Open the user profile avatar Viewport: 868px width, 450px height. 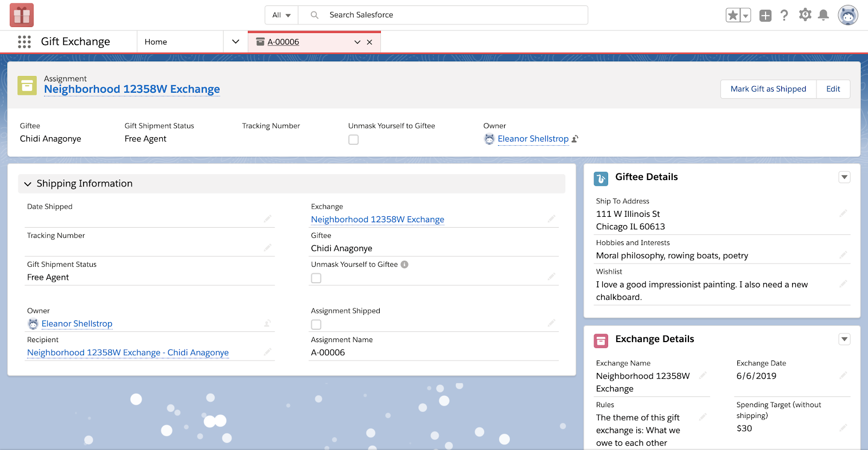click(848, 15)
